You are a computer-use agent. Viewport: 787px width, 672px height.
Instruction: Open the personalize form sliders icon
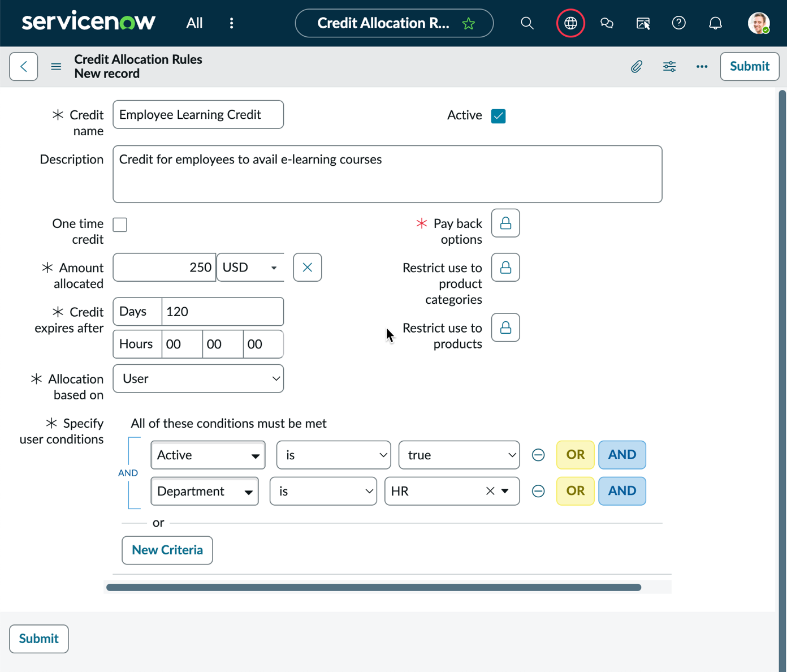(x=669, y=67)
